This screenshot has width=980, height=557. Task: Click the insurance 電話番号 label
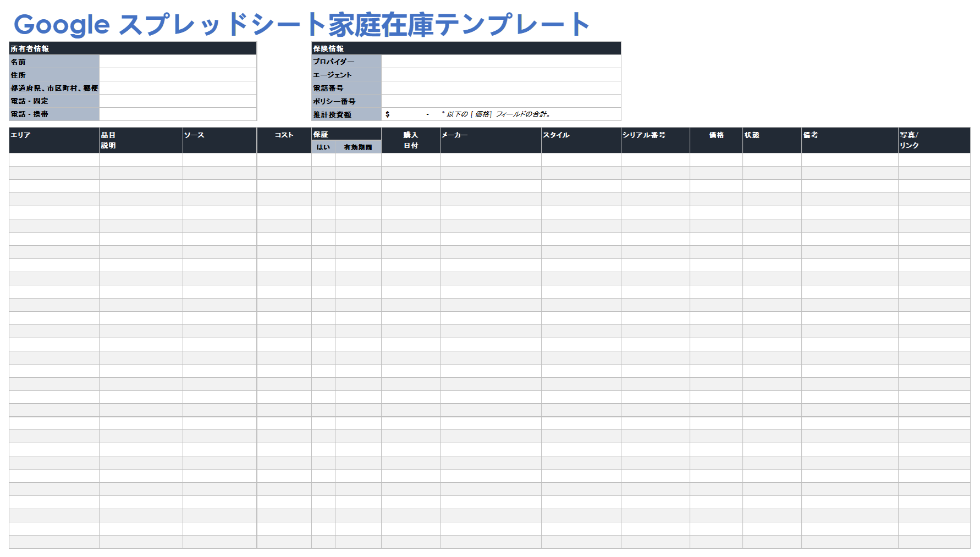point(346,88)
